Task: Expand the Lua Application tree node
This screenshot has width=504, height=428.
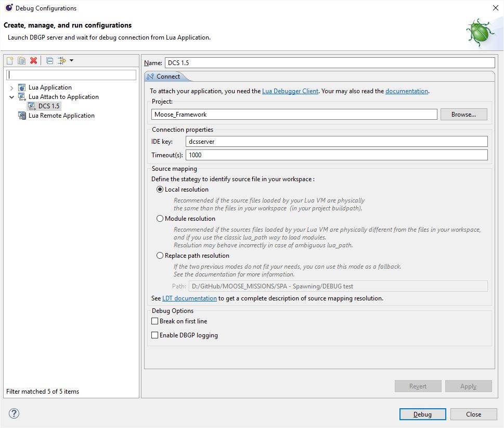Action: pyautogui.click(x=12, y=87)
